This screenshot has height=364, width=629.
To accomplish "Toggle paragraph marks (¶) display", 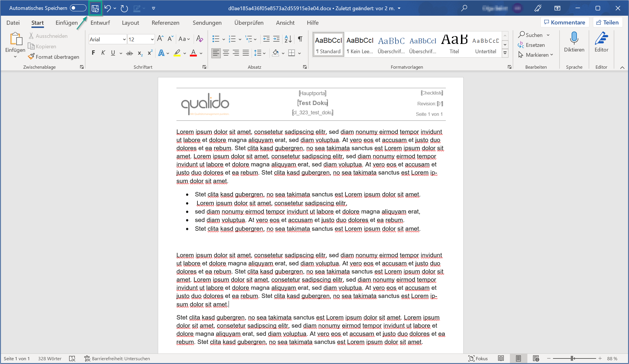I will (300, 39).
